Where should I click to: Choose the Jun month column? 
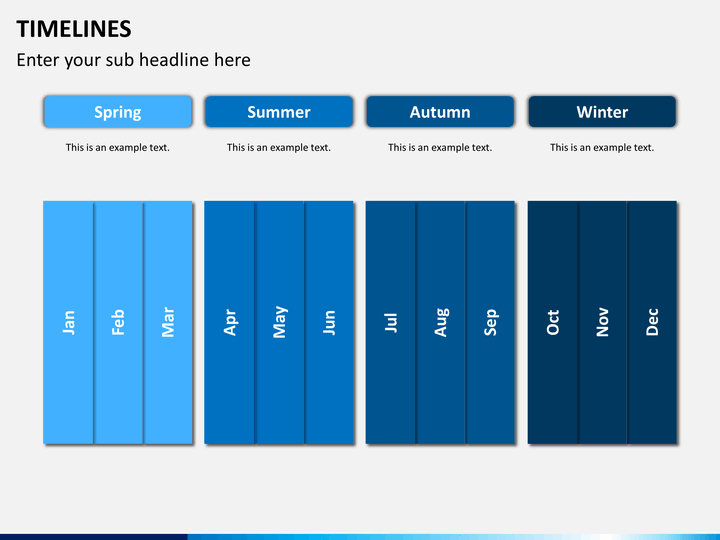click(329, 322)
